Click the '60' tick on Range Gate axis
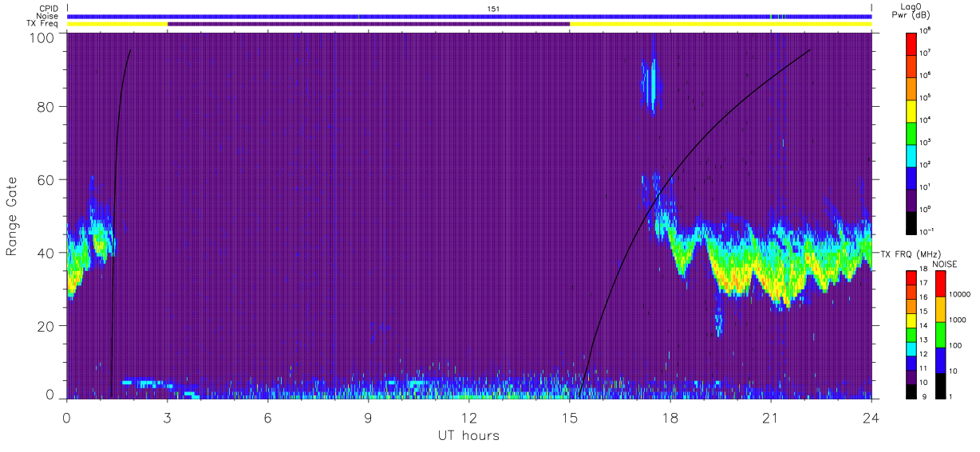 coord(46,179)
